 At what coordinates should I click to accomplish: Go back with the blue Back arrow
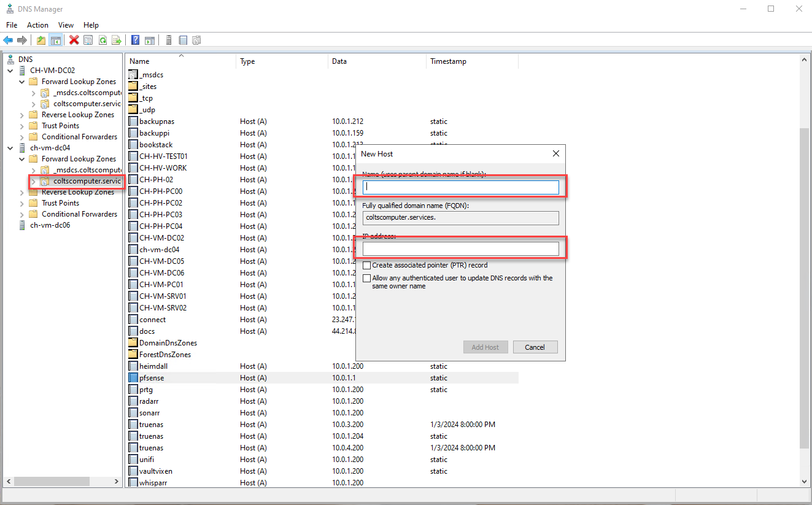point(8,40)
